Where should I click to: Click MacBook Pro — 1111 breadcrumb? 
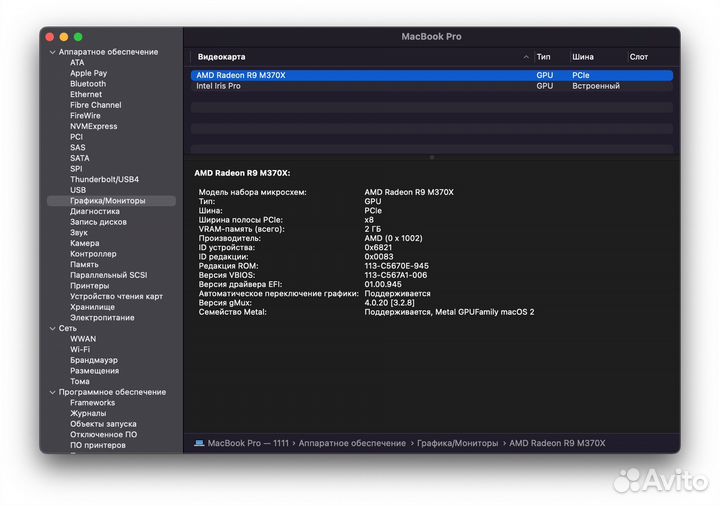248,443
